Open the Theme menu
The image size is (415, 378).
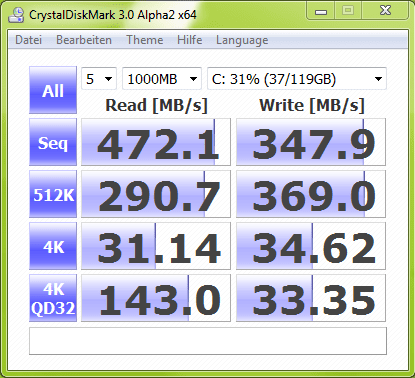click(145, 40)
